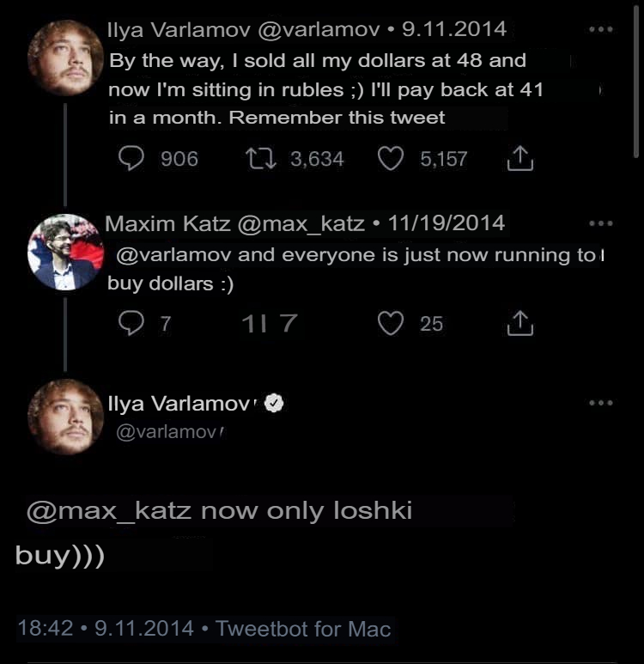This screenshot has width=644, height=664.
Task: Share Ilya Varlamov's first tweet
Action: (520, 158)
